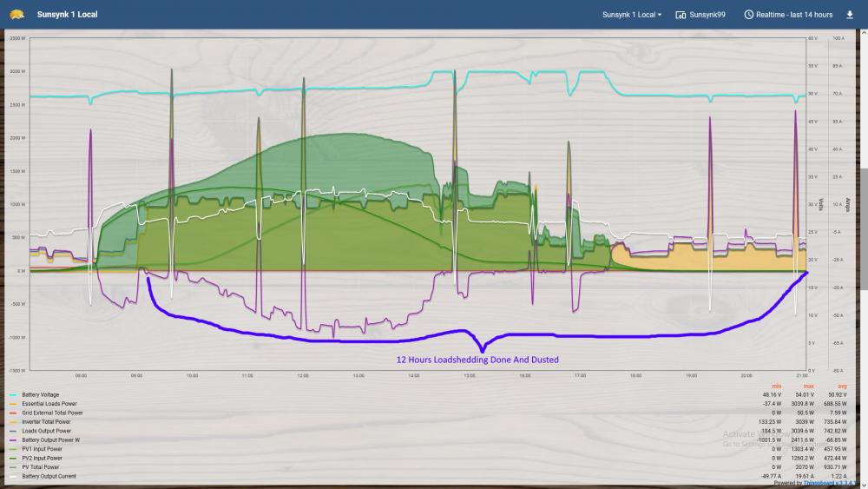
Task: Click the Amps axis title
Action: [847, 205]
